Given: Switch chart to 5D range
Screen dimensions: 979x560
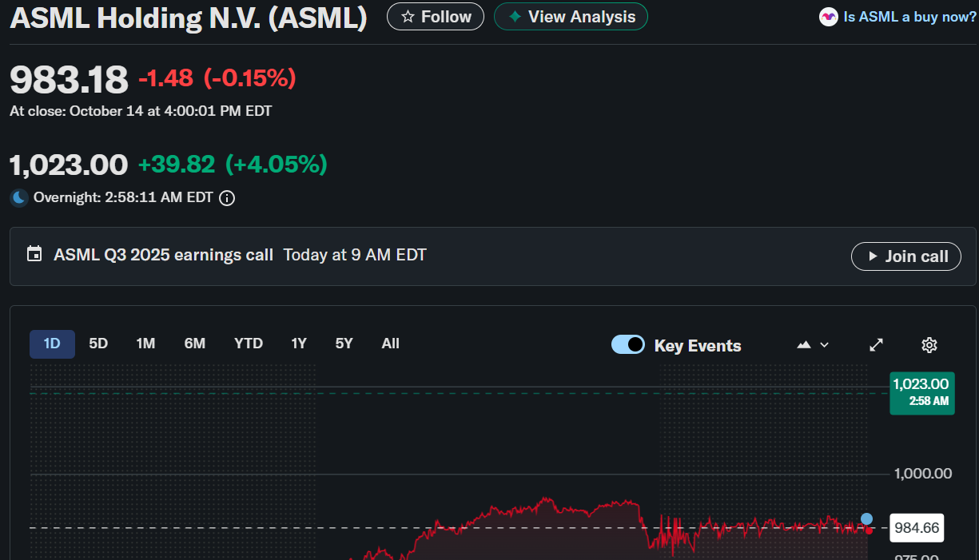Looking at the screenshot, I should point(98,344).
